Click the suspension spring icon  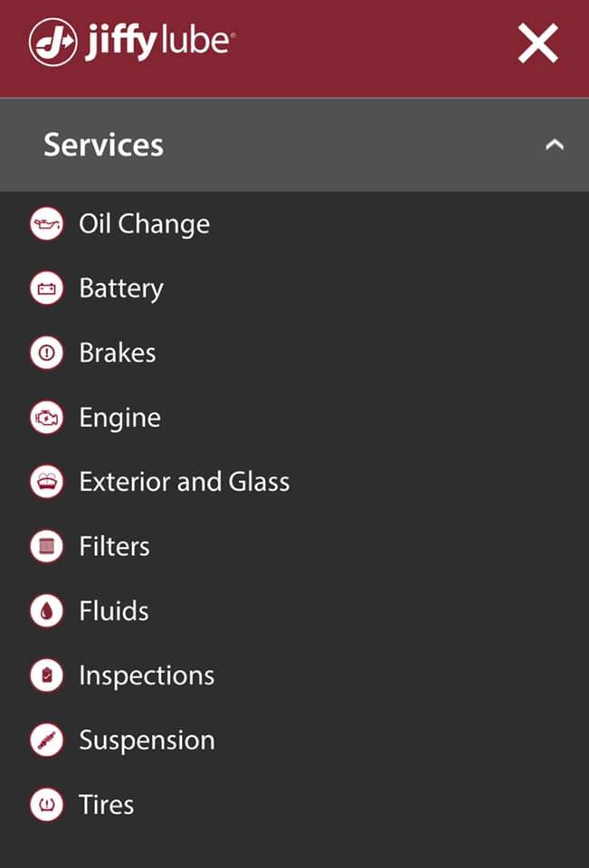coord(46,741)
